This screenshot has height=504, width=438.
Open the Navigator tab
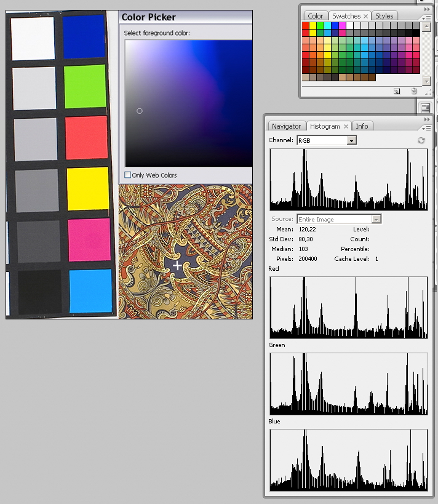286,126
